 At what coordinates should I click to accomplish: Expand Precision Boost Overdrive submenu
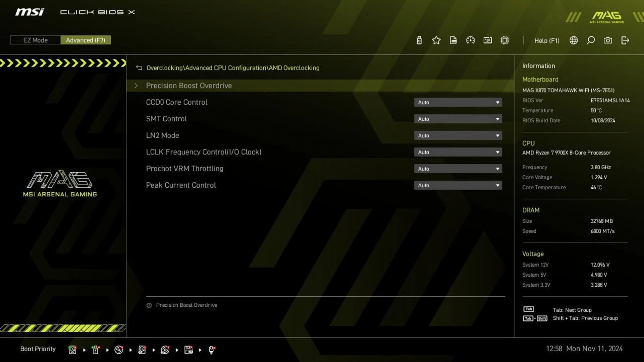click(x=320, y=85)
